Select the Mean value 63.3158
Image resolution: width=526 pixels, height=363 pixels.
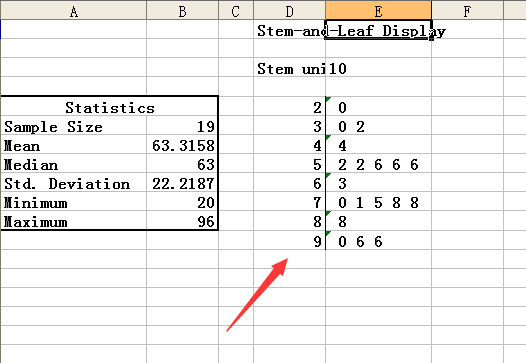tap(182, 145)
